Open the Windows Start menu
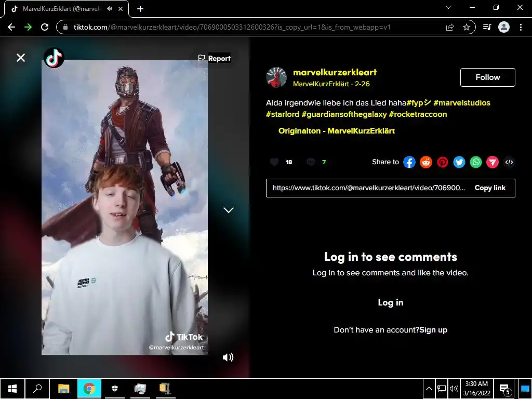Image resolution: width=532 pixels, height=399 pixels. click(x=12, y=389)
